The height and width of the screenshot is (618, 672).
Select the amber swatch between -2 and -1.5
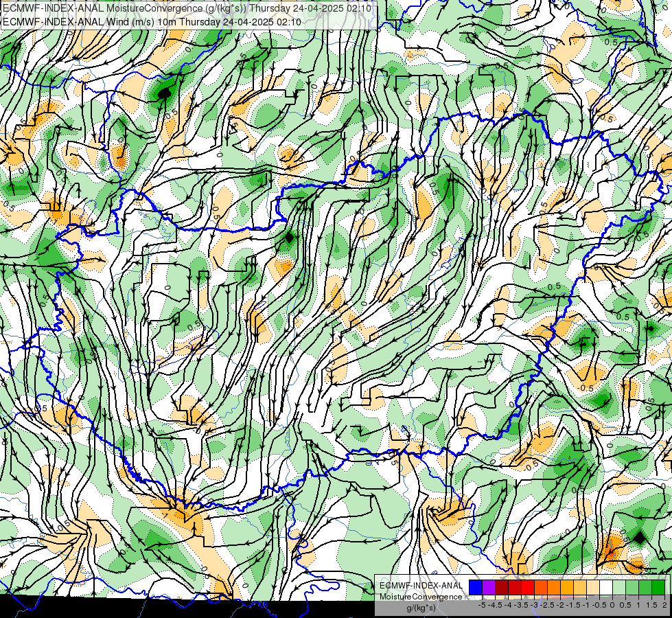point(566,588)
